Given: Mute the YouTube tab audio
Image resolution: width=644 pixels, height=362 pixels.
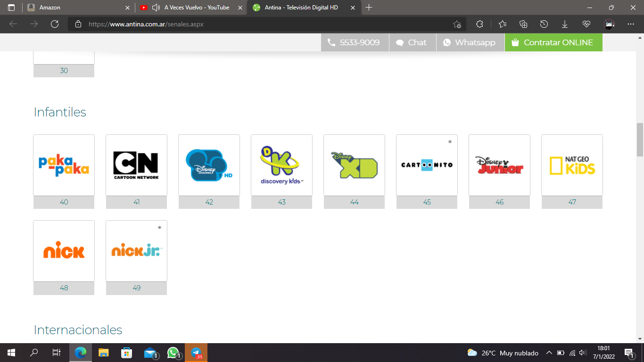Looking at the screenshot, I should coord(156,8).
